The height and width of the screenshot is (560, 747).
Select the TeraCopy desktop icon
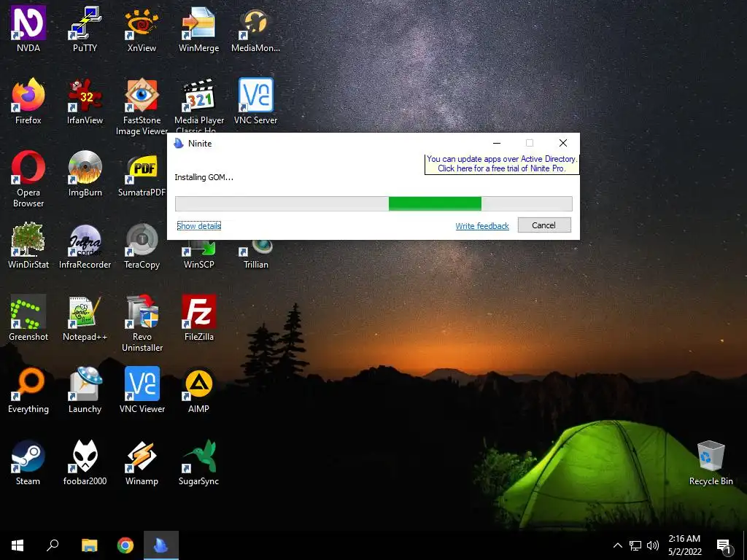142,246
